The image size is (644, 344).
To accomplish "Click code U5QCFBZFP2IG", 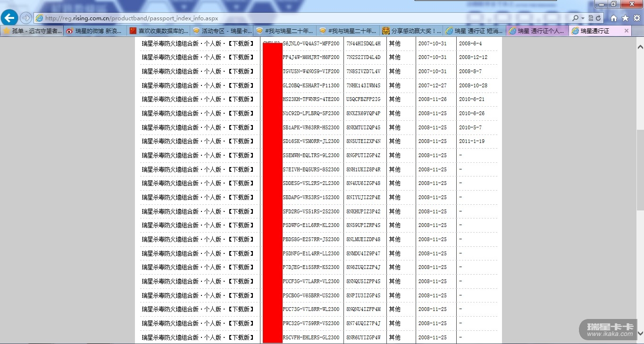I will [363, 99].
